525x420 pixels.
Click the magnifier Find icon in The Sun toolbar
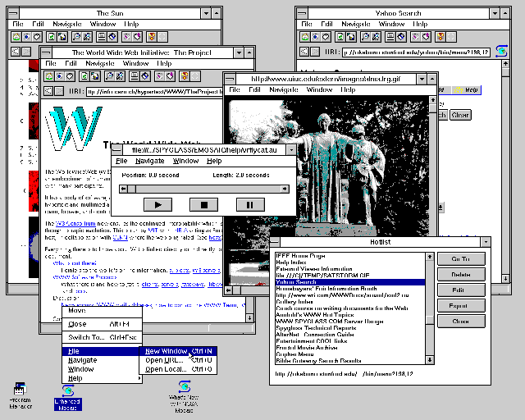[x=76, y=37]
